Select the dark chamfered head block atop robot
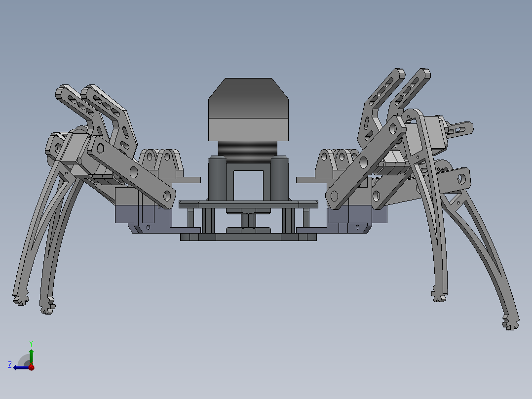532x399 pixels. (248, 98)
